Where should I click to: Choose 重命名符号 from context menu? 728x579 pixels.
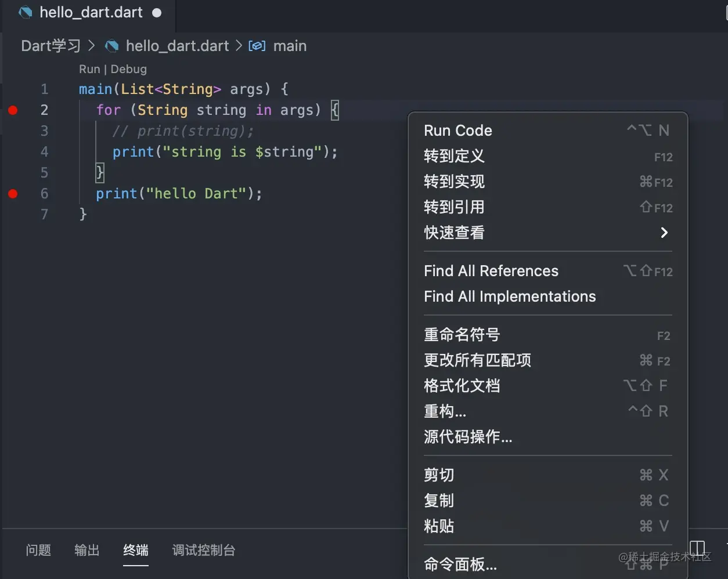pyautogui.click(x=547, y=335)
